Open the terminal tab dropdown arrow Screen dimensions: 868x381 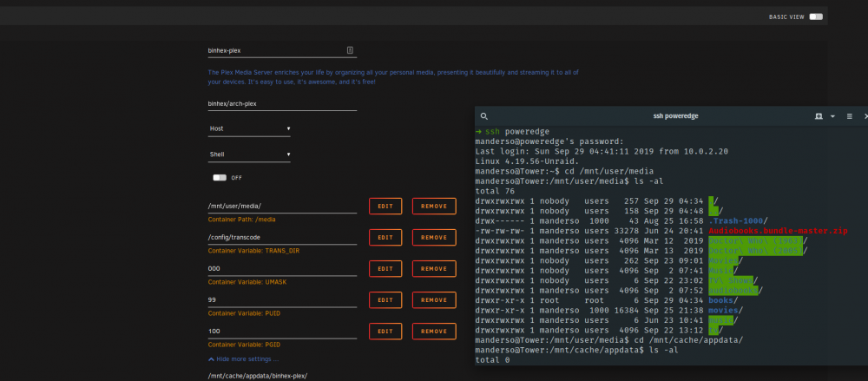(x=832, y=116)
